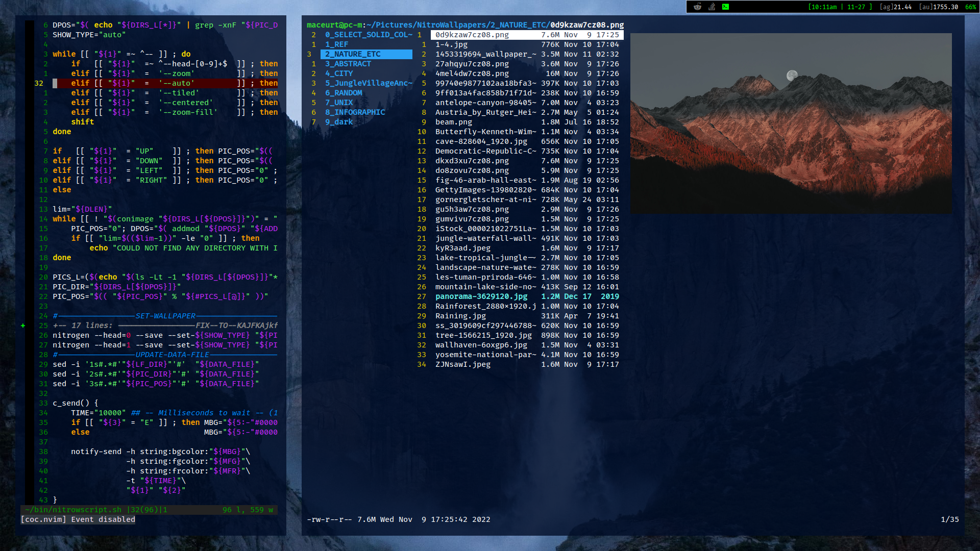980x551 pixels.
Task: Select the file gu5h3aw7cz08.png
Action: [527, 209]
